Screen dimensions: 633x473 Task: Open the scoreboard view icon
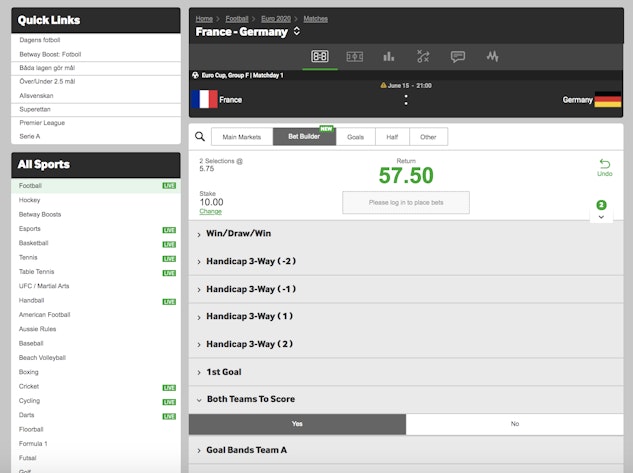pos(320,57)
